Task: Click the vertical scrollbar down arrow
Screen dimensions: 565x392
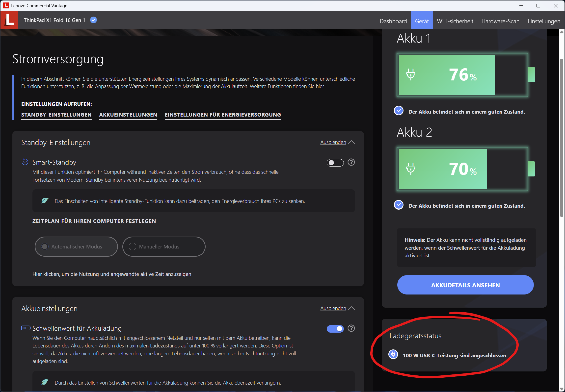Action: click(x=562, y=389)
